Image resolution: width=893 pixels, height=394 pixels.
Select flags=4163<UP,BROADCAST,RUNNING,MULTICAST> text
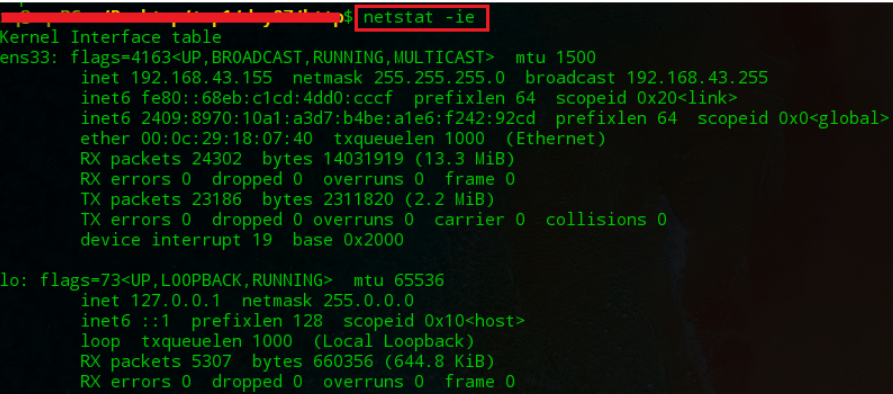point(282,58)
